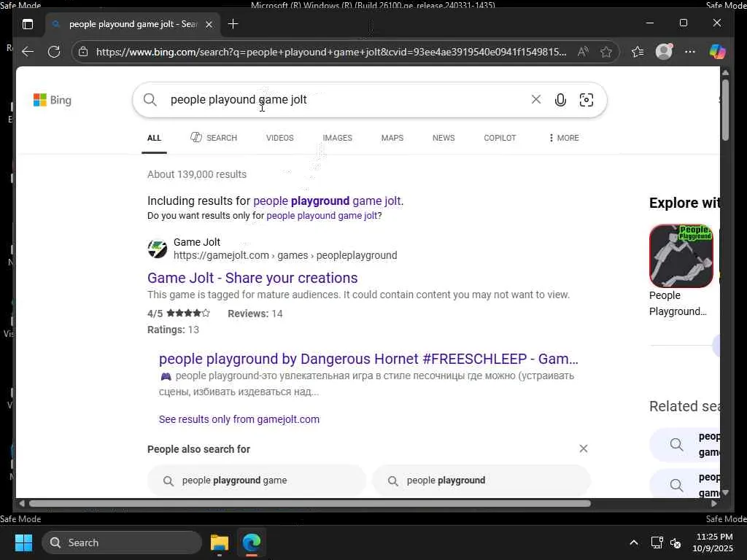Go back to previous page
Screen dimensions: 747x560
tap(28, 52)
